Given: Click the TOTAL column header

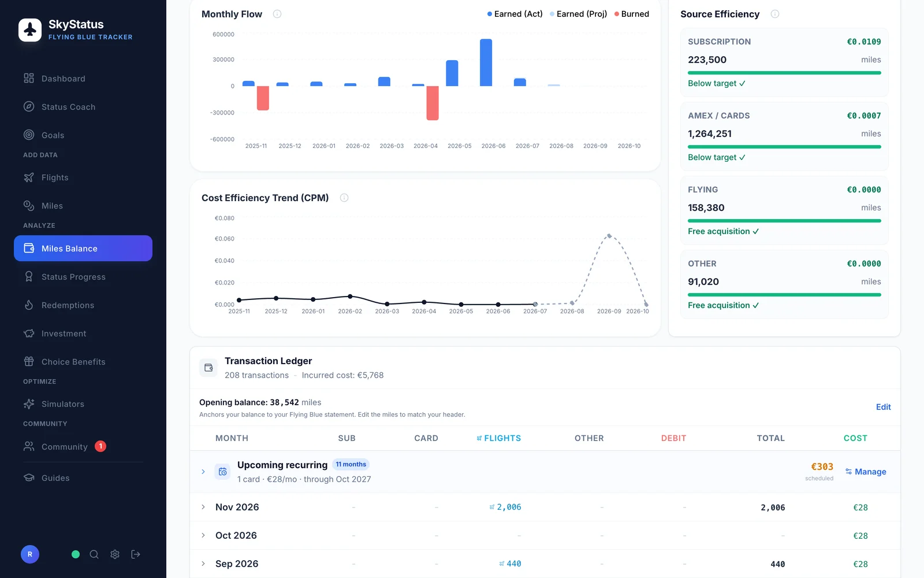Looking at the screenshot, I should (x=771, y=438).
